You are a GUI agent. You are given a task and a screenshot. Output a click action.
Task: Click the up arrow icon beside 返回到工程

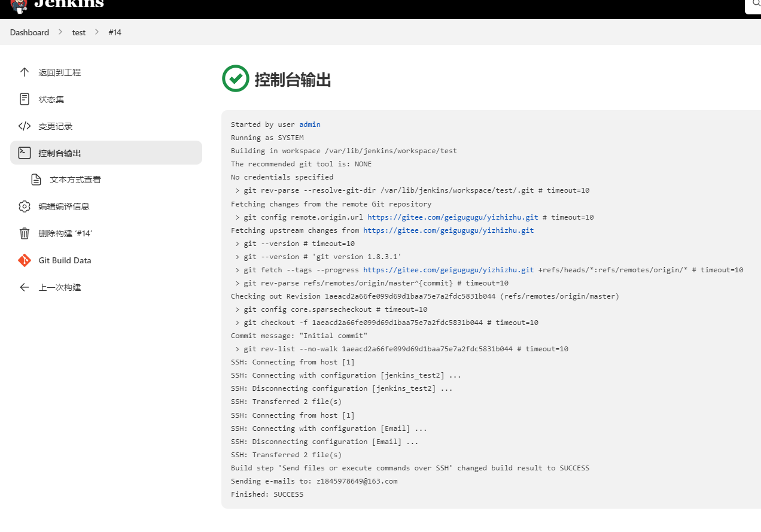(x=25, y=72)
